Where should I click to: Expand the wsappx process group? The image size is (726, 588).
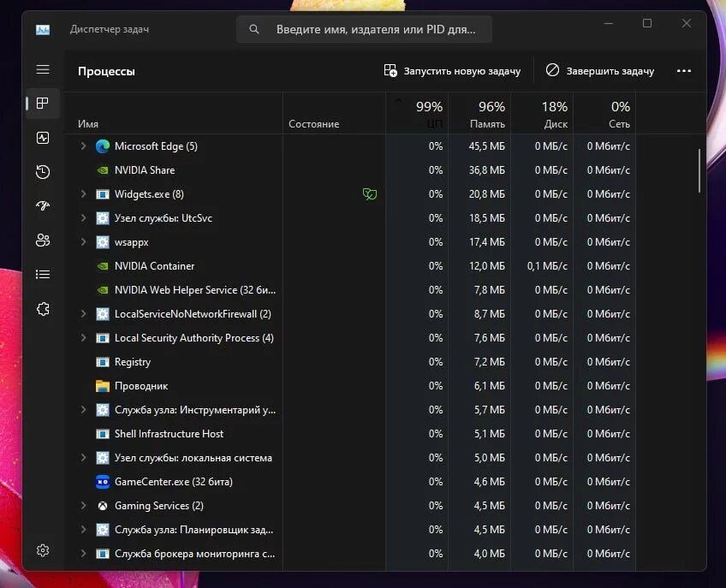[x=83, y=241]
